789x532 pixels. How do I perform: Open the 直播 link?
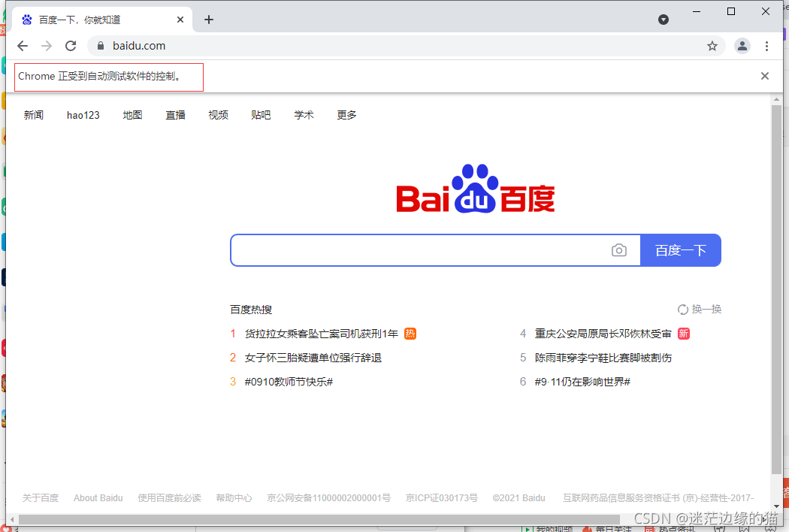(x=176, y=115)
